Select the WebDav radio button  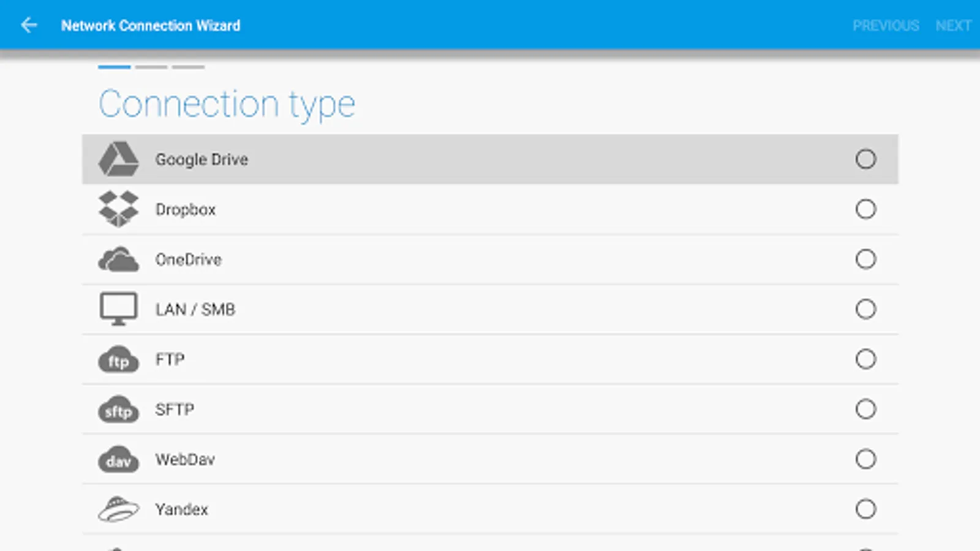pyautogui.click(x=865, y=459)
